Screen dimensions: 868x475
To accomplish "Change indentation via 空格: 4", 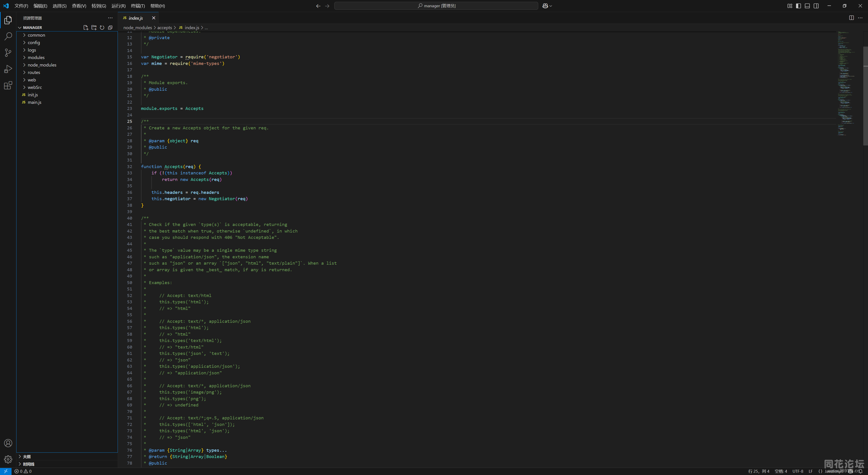I will (781, 471).
